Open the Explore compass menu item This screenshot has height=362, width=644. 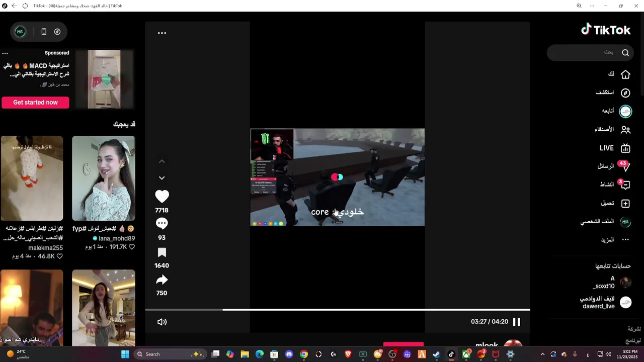(x=613, y=93)
